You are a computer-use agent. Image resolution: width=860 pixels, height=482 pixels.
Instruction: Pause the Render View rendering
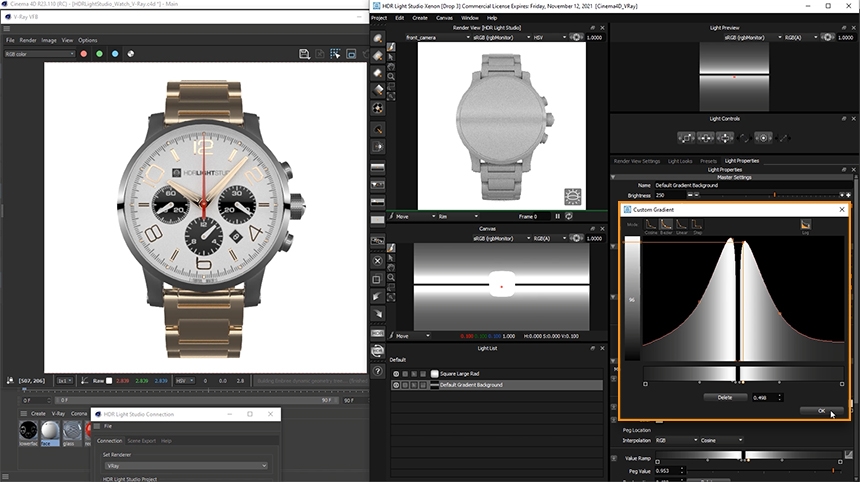pos(557,217)
